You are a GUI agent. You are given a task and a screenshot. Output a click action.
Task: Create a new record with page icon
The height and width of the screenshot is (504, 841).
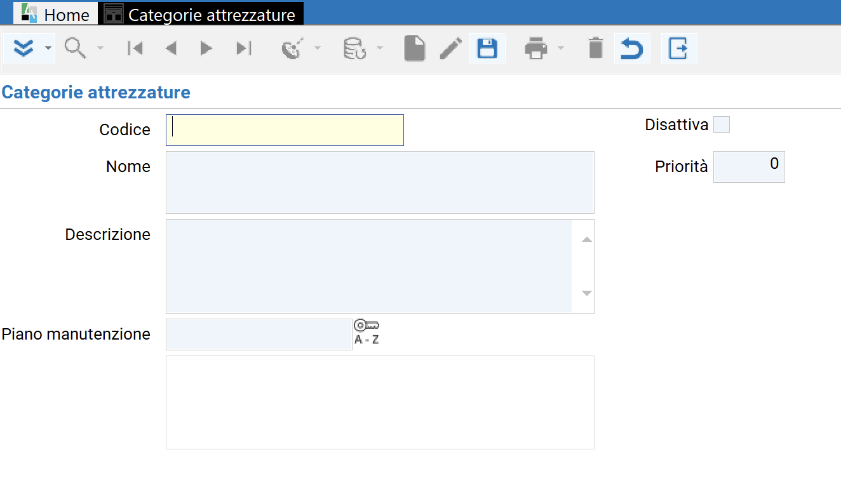pos(415,48)
